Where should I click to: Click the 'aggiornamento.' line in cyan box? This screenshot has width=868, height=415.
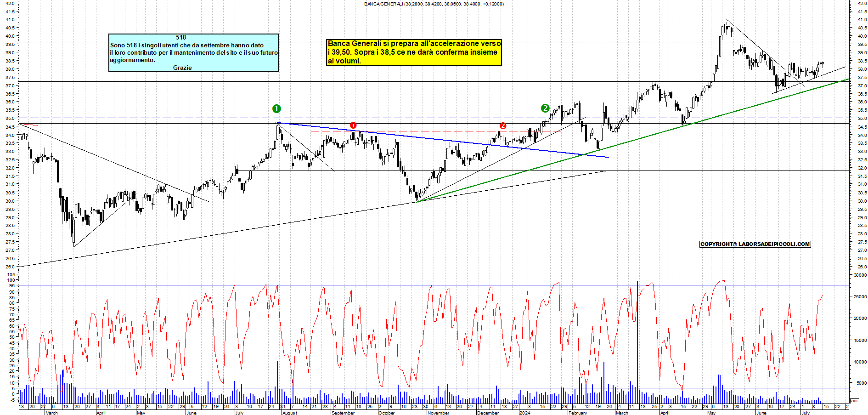(132, 60)
